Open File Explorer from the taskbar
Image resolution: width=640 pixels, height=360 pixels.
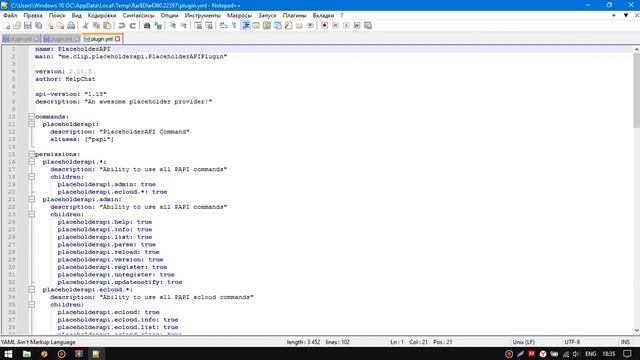[x=27, y=354]
